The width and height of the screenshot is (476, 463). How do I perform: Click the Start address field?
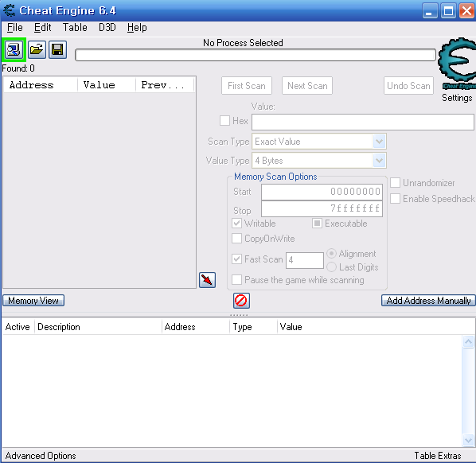pos(322,192)
